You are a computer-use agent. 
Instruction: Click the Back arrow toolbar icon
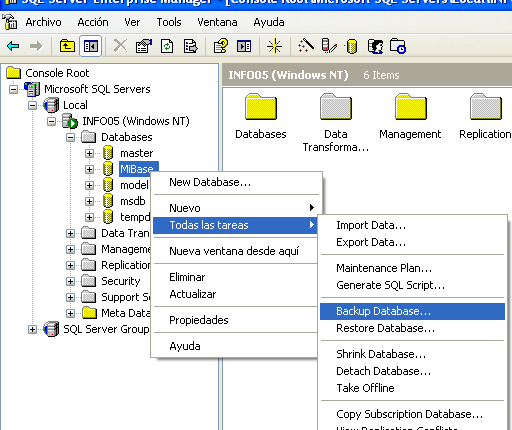[x=13, y=46]
